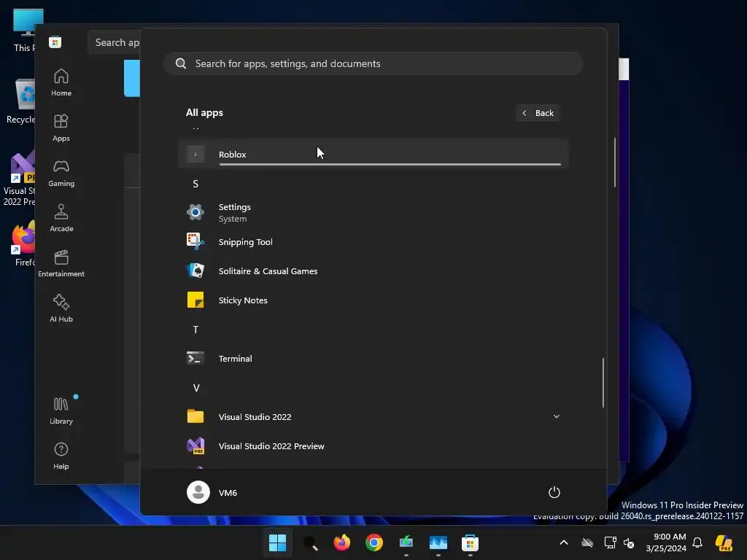Go Back from All apps list
The image size is (747, 560).
[x=538, y=113]
